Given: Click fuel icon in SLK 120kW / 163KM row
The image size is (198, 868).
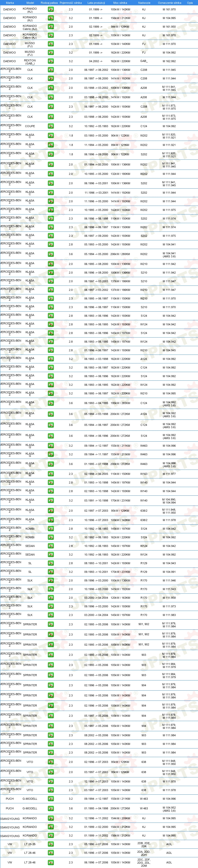Looking at the screenshot, I should click(51, 598).
